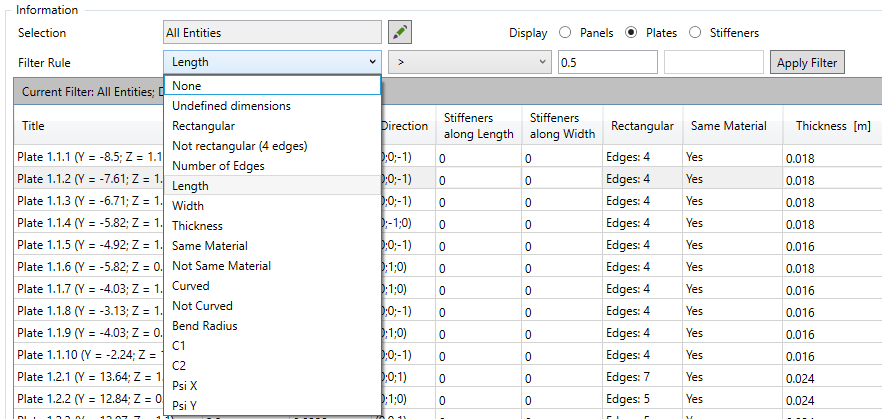Open the '>' comparison operator dropdown
Screen dimensions: 882x419
[470, 62]
